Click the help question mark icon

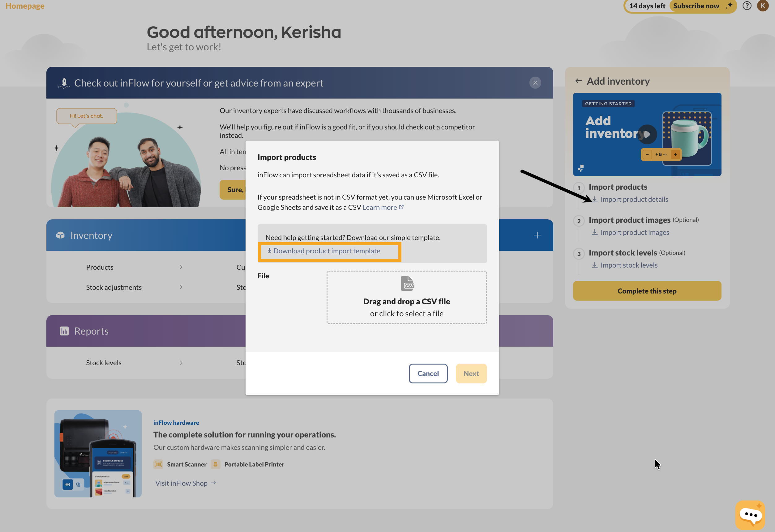click(747, 6)
